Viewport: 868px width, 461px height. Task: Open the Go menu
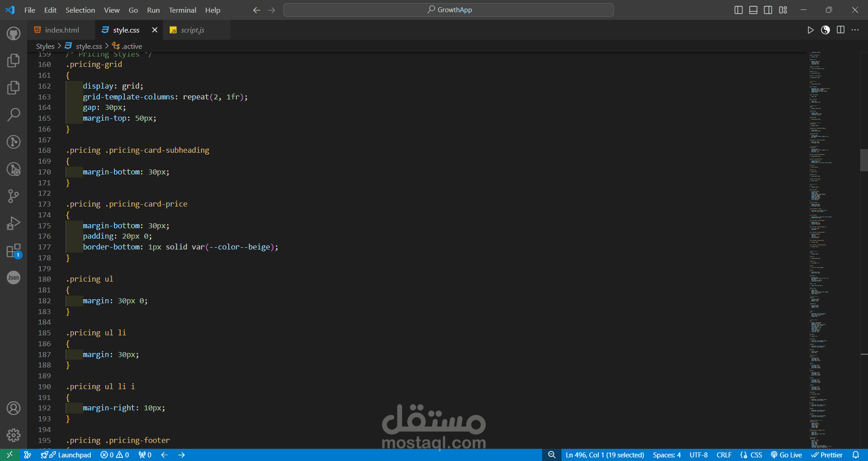point(133,10)
